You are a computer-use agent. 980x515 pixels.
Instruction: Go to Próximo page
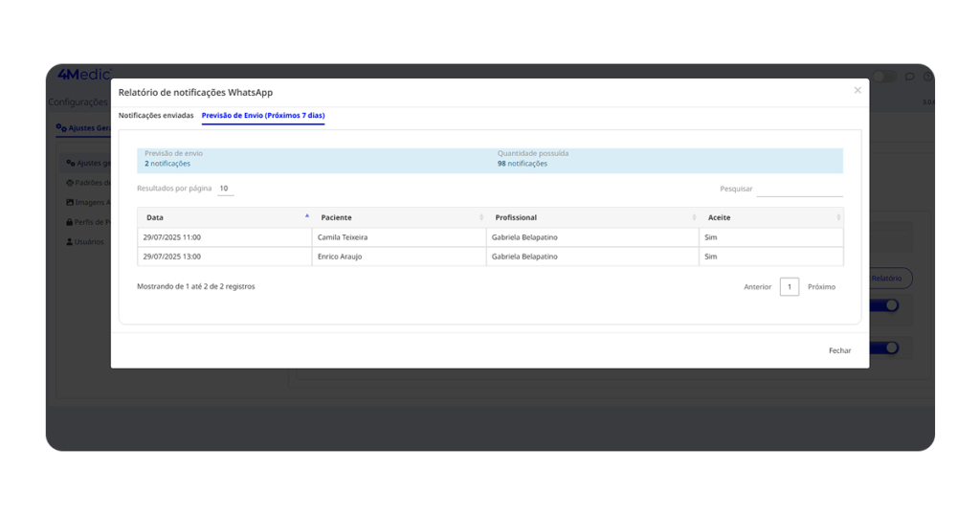point(821,287)
